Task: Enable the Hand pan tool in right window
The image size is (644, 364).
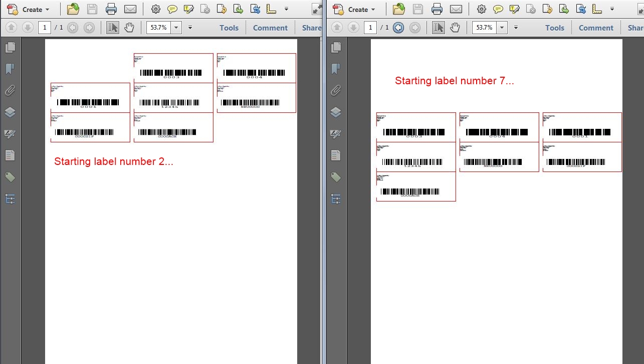Action: click(455, 28)
